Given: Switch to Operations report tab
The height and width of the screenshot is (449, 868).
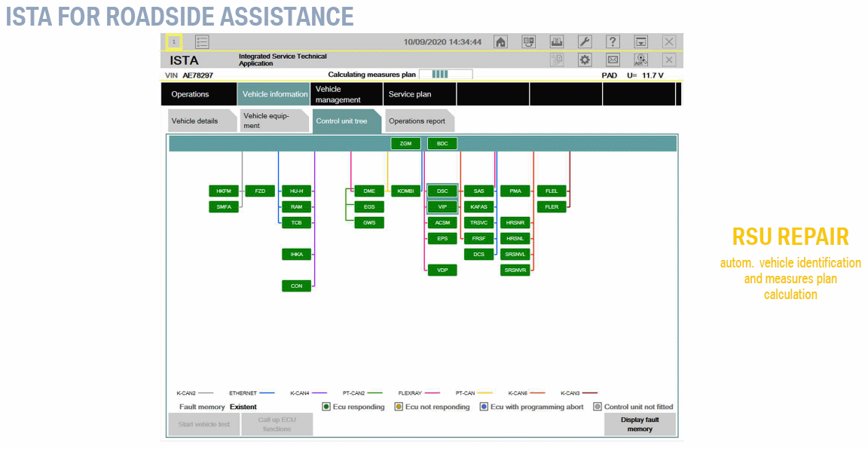Looking at the screenshot, I should (x=420, y=121).
